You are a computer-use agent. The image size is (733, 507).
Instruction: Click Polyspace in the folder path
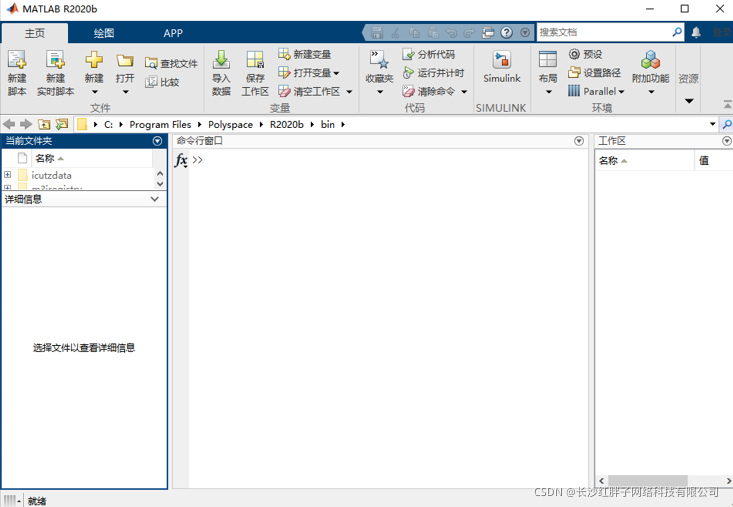point(230,125)
